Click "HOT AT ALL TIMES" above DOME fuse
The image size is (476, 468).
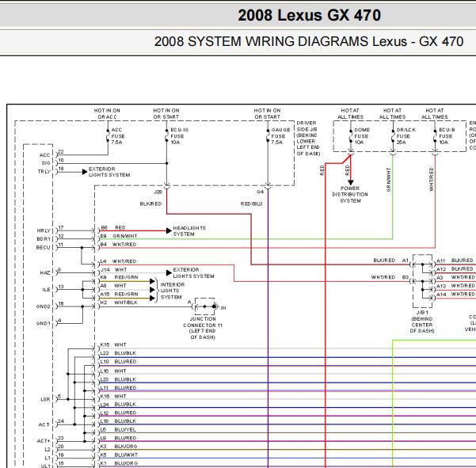(350, 113)
